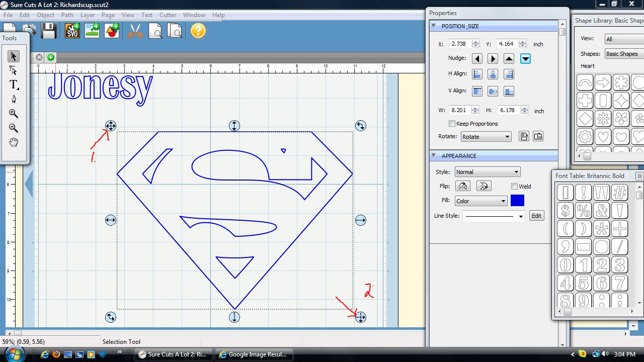The width and height of the screenshot is (644, 362).
Task: Click the Save floppy disk icon
Action: (49, 31)
